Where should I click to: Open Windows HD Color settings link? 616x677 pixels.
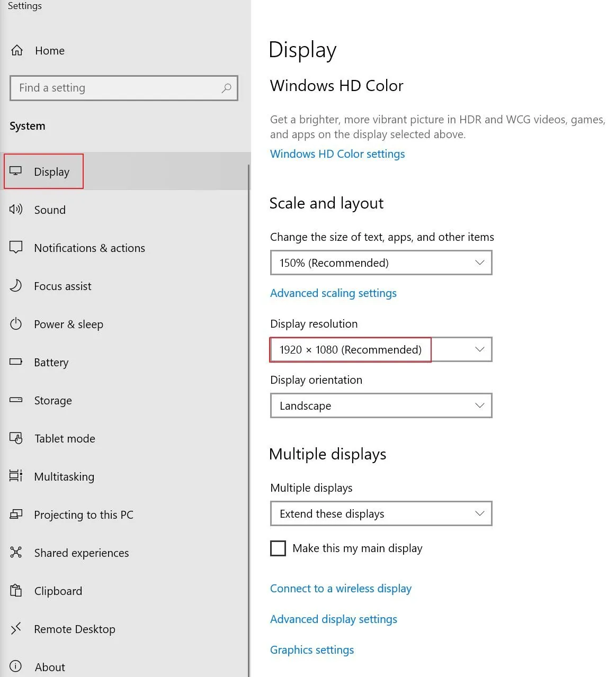(337, 154)
